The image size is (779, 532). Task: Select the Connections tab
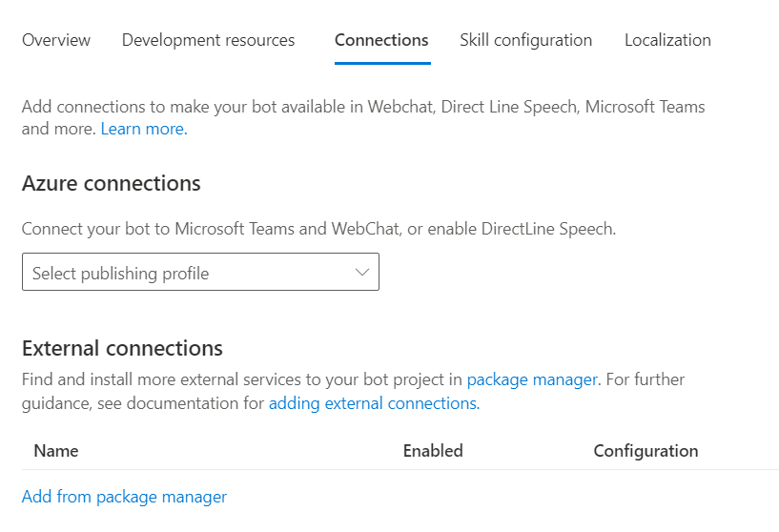click(381, 40)
